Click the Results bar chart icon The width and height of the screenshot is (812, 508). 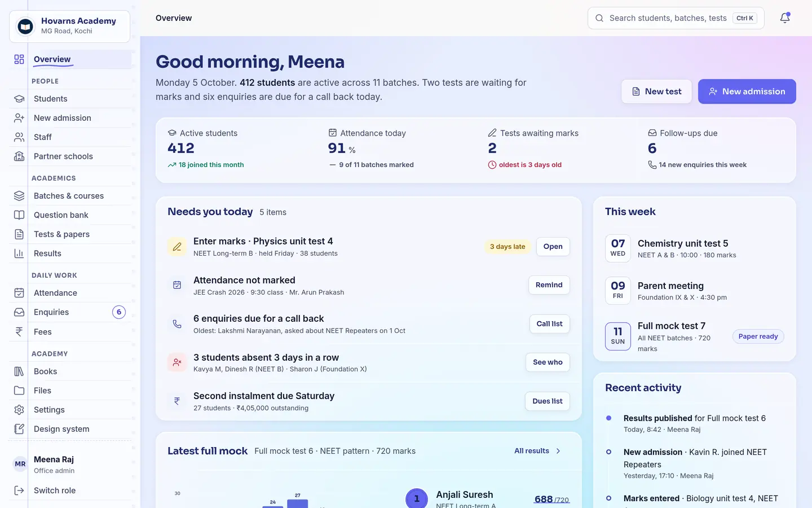[19, 253]
